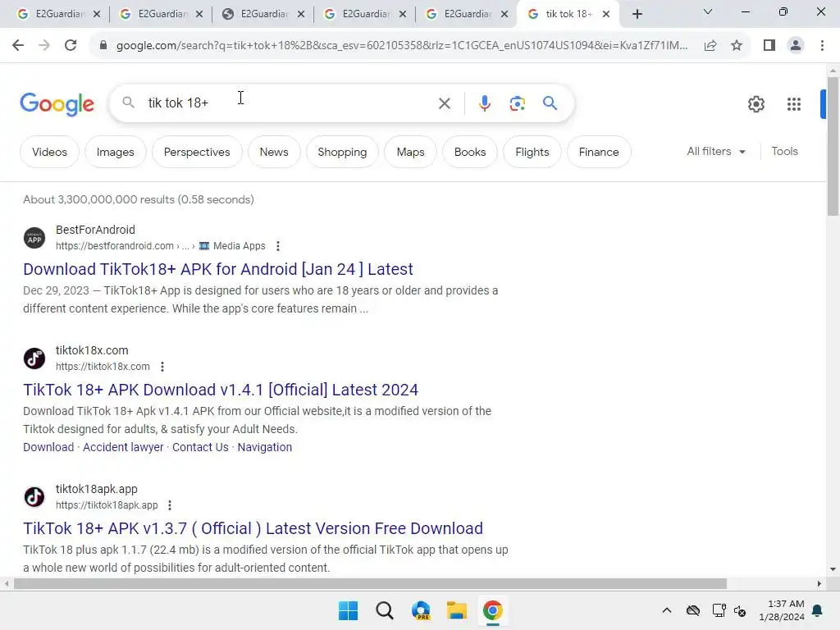The height and width of the screenshot is (630, 840).
Task: Switch to Maps results
Action: click(410, 152)
